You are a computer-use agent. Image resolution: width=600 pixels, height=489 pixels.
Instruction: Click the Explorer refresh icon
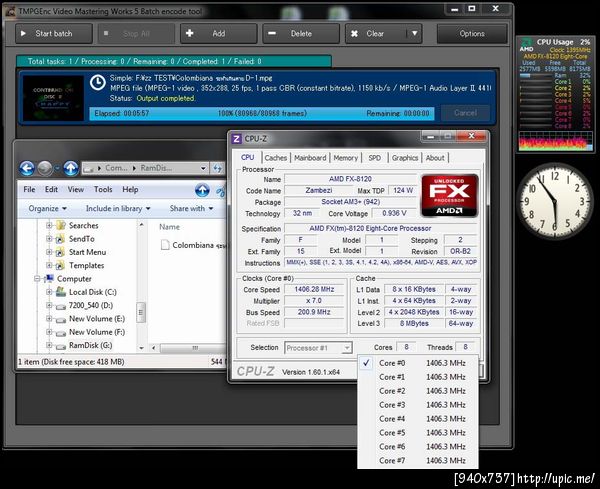pyautogui.click(x=218, y=168)
